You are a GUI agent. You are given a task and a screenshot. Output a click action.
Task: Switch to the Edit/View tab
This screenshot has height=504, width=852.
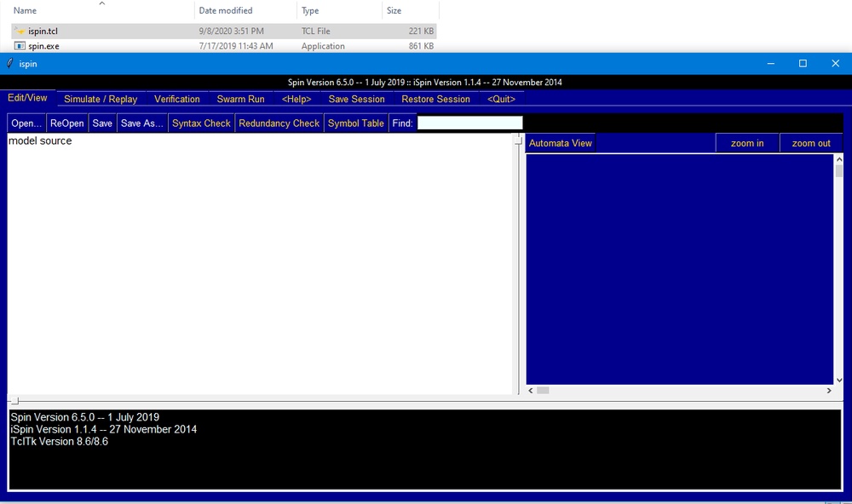[x=27, y=98]
